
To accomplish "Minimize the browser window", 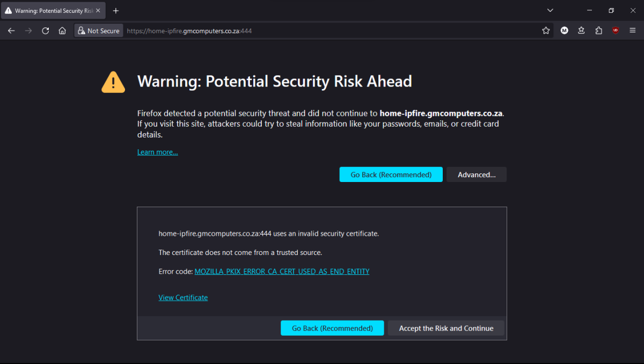I will coord(590,10).
